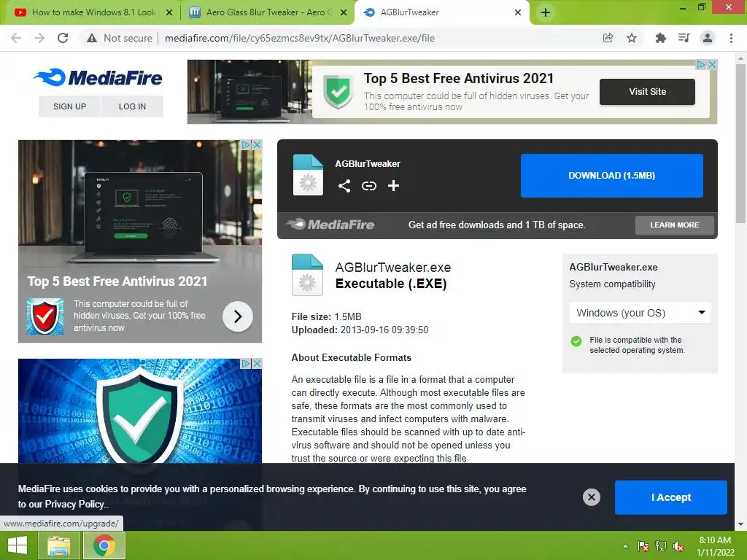Click the share page icon in address bar

[608, 38]
